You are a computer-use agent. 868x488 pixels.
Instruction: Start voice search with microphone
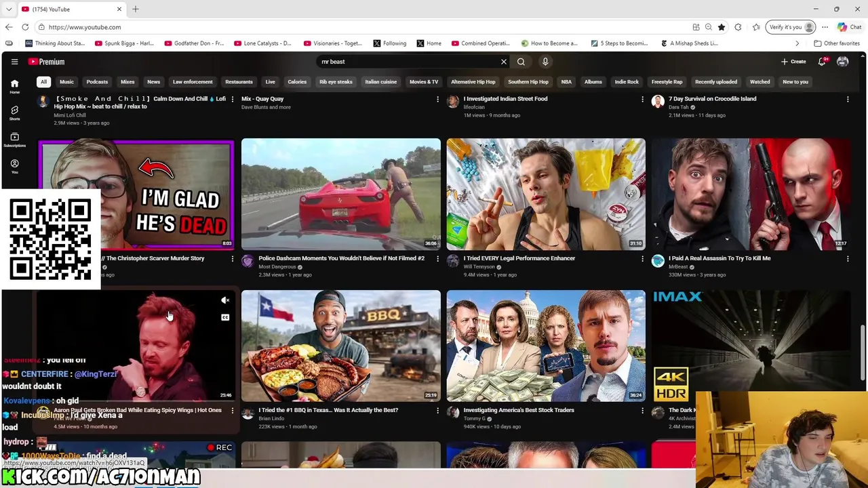tap(545, 62)
